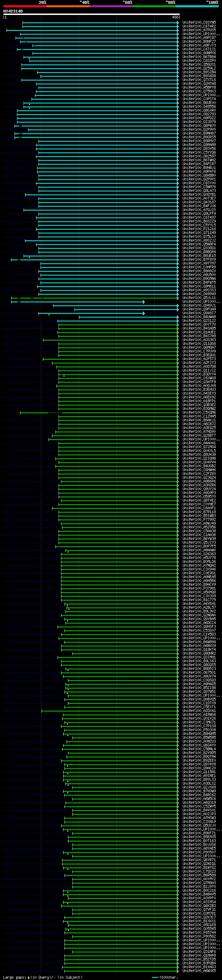Open the UniRef100_Q9FUA9 hit
The image size is (222, 980).
coord(199,309)
